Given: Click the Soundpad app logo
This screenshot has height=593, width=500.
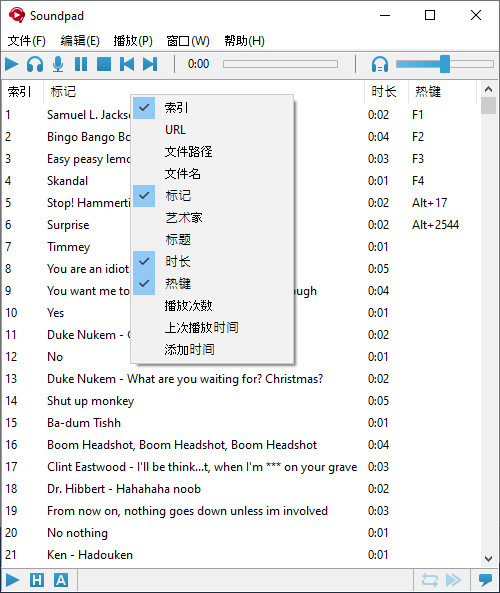Looking at the screenshot, I should pos(16,15).
